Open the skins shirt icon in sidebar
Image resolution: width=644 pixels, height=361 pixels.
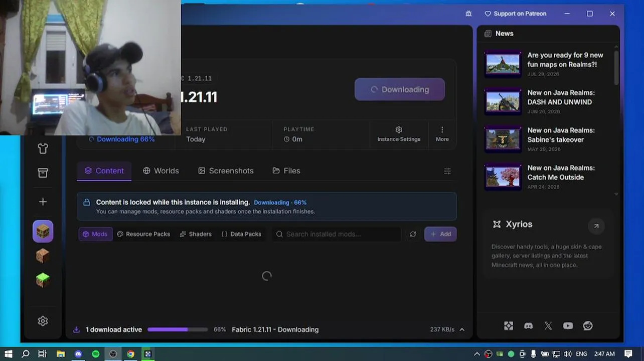tap(43, 148)
